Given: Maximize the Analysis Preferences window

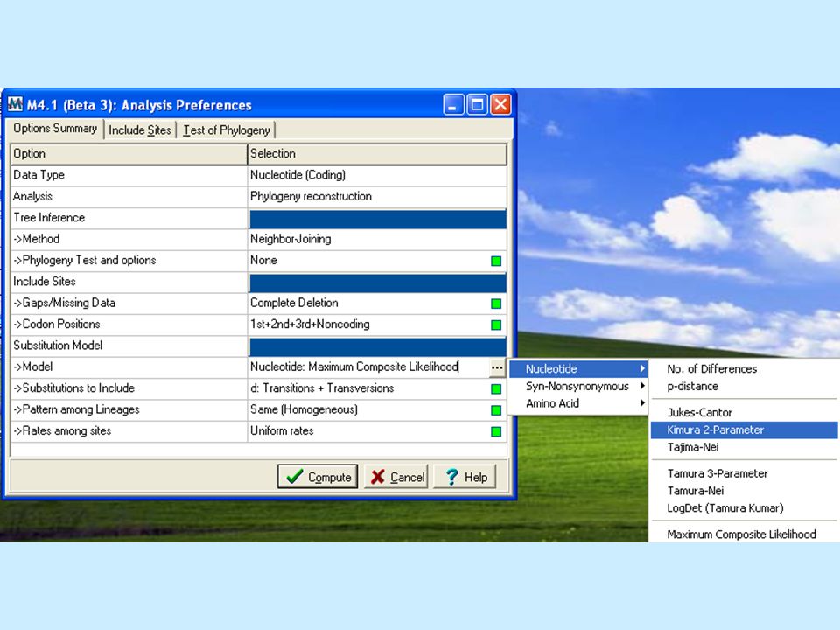Looking at the screenshot, I should click(x=477, y=104).
